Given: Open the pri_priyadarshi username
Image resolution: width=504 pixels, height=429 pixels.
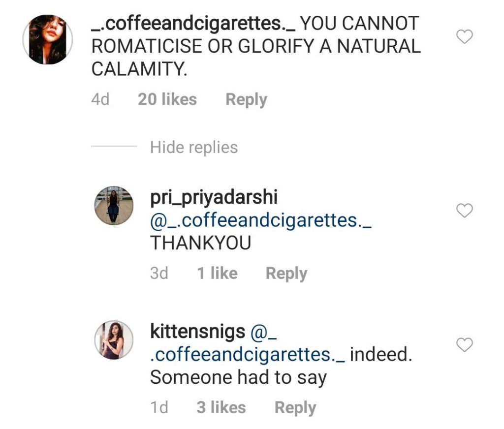Looking at the screenshot, I should click(214, 197).
